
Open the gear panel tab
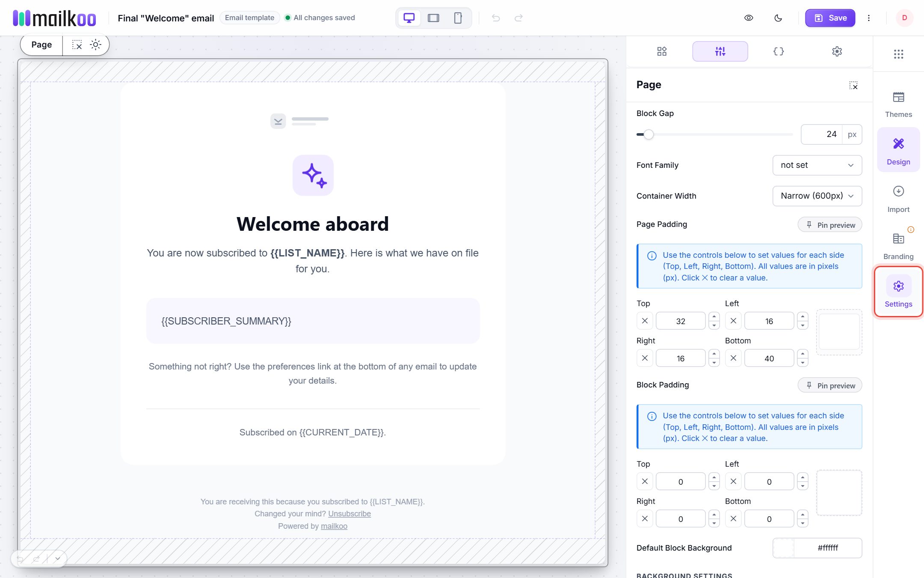837,51
